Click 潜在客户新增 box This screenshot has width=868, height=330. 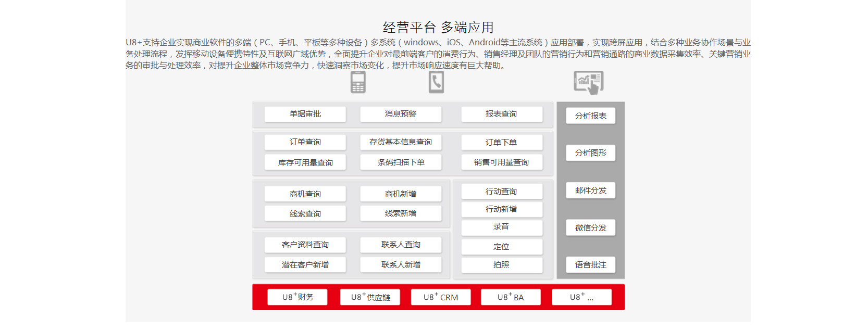click(305, 265)
